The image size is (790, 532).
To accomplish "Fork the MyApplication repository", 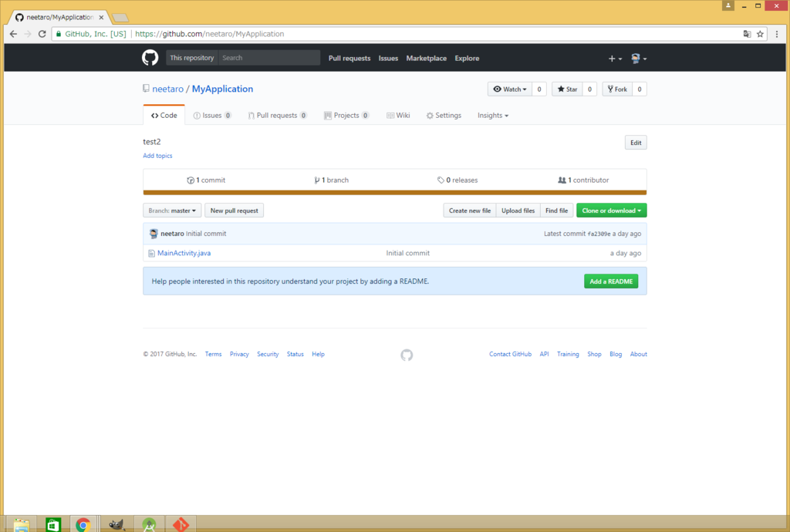I will [617, 89].
